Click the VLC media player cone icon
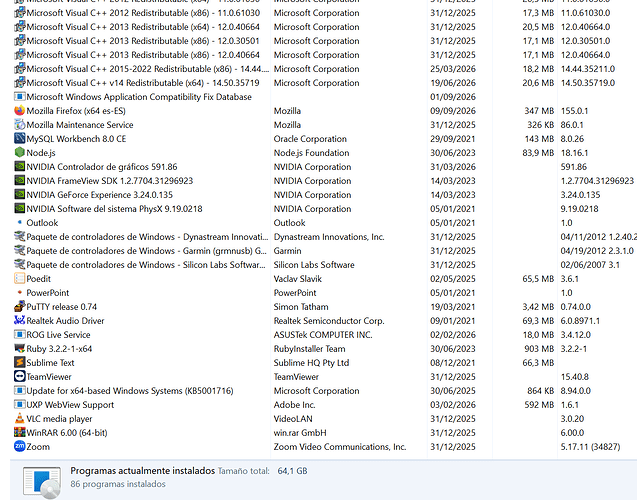This screenshot has width=637, height=500. click(x=20, y=418)
